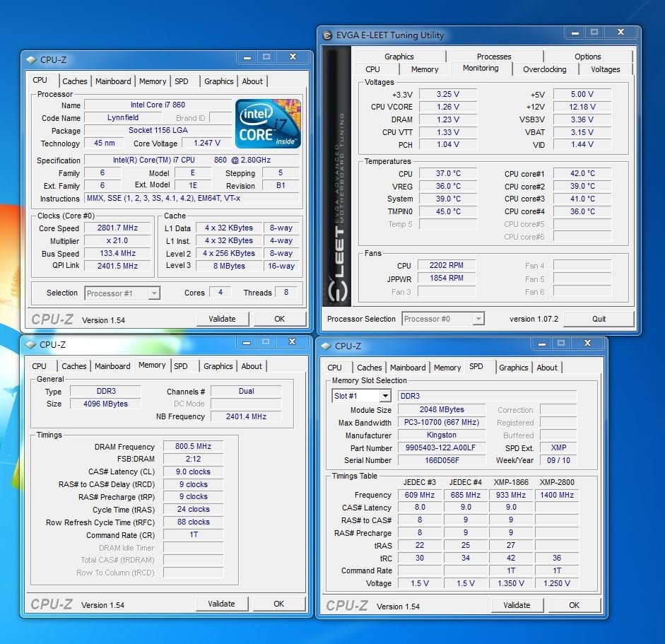Screen dimensions: 665x644
Task: Open the E-LEET Memory tab
Action: tap(425, 69)
